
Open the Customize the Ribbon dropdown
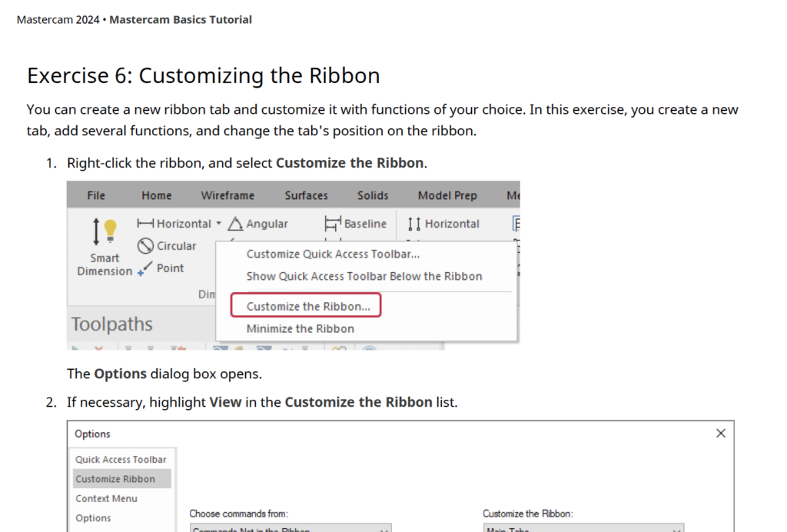(x=583, y=528)
